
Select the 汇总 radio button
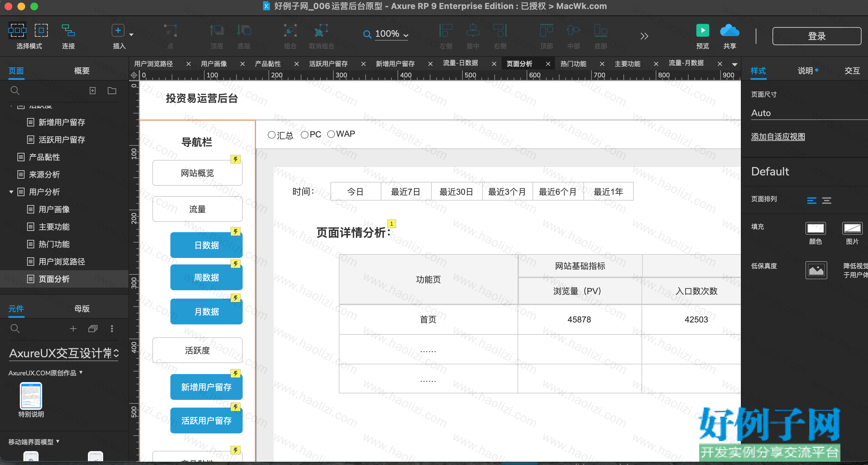point(271,135)
